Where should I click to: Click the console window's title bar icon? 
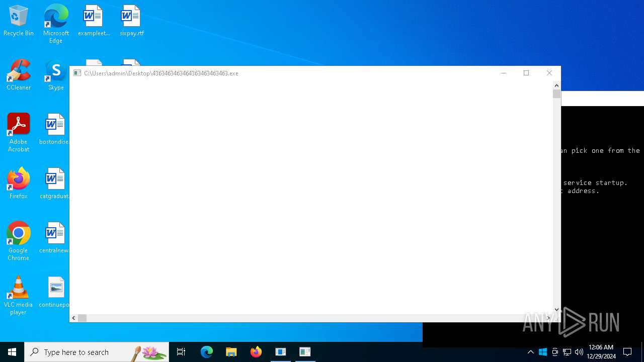(77, 73)
